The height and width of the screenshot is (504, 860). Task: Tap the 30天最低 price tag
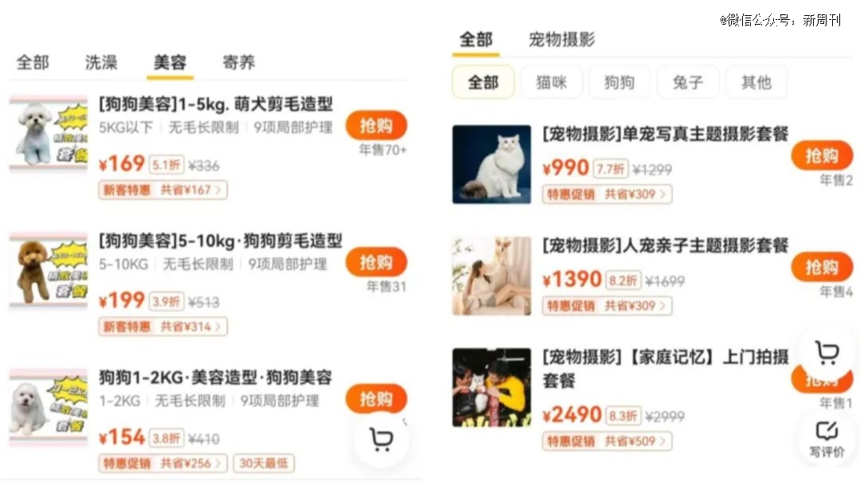coord(264,463)
